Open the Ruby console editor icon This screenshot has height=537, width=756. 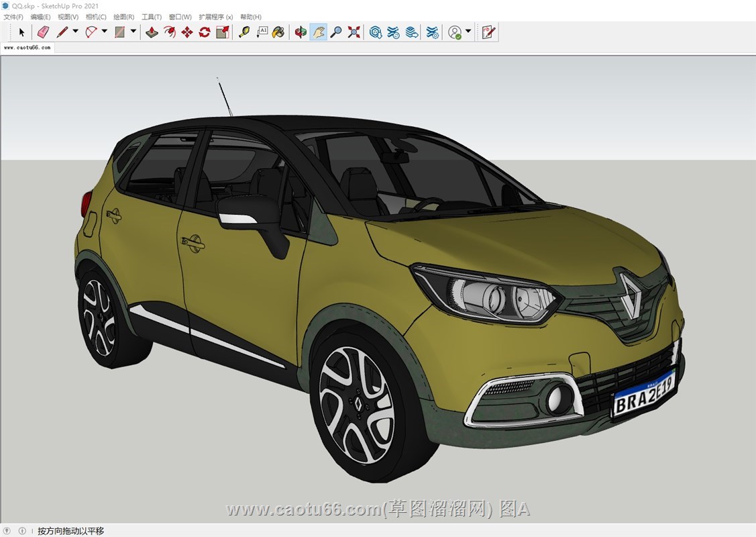tap(488, 32)
